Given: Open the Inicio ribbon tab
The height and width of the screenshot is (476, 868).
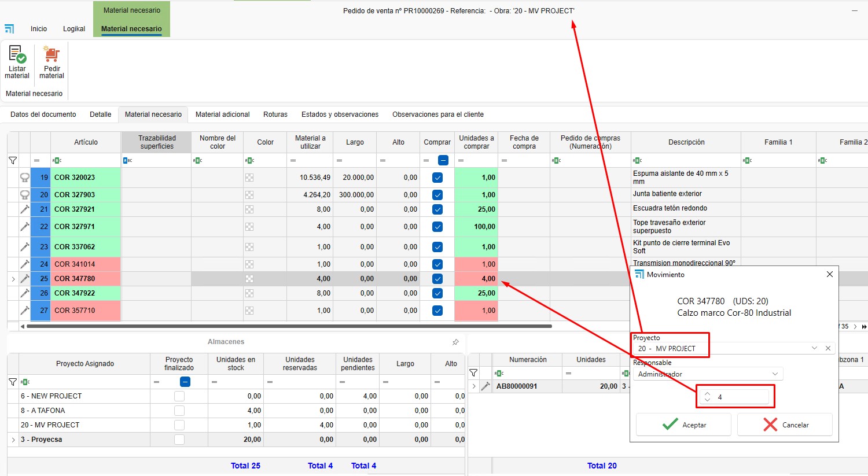Looking at the screenshot, I should tap(39, 29).
